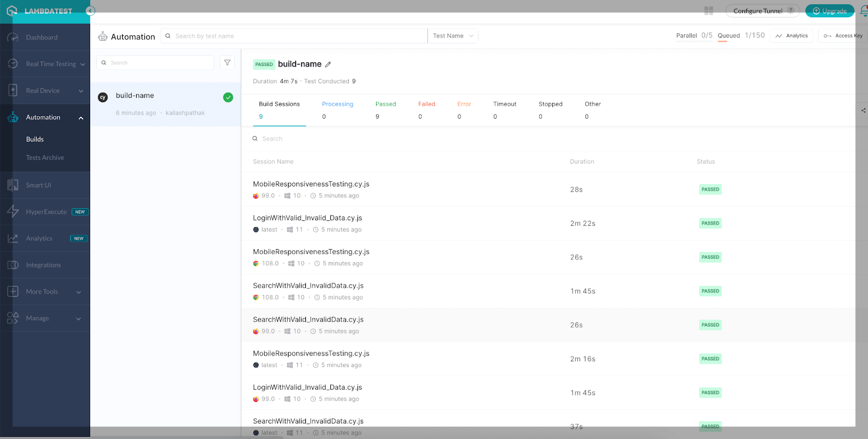Collapse the sidebar with the arrow icon

coord(91,11)
